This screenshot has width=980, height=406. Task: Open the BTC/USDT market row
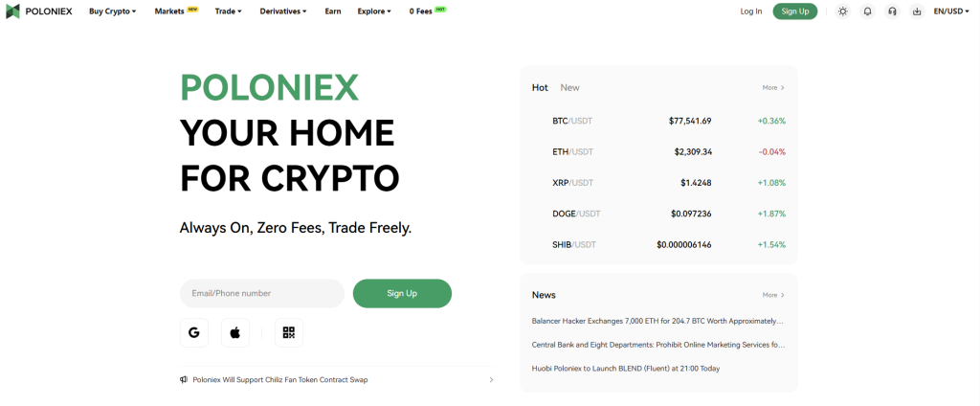pyautogui.click(x=658, y=121)
